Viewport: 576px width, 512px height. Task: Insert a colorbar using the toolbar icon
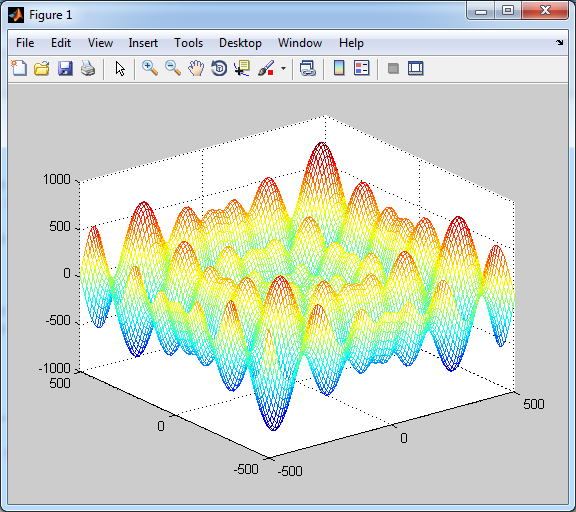pos(339,68)
